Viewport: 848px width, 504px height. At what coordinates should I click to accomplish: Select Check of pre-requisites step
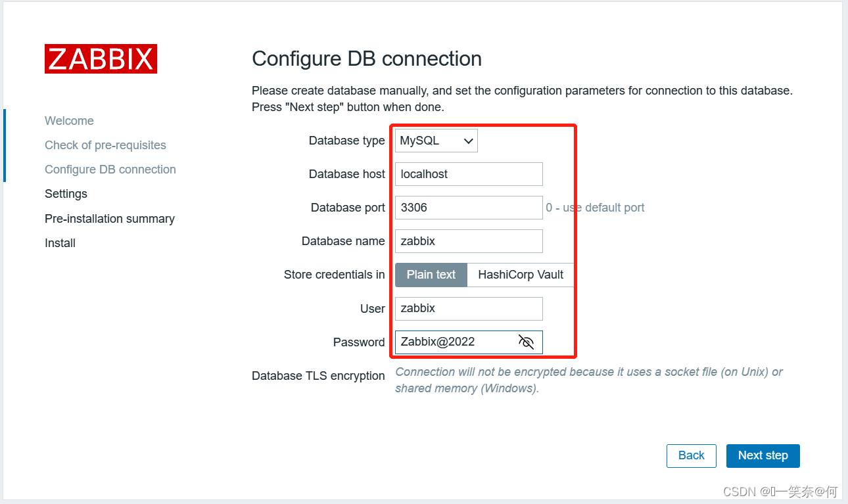pyautogui.click(x=105, y=145)
